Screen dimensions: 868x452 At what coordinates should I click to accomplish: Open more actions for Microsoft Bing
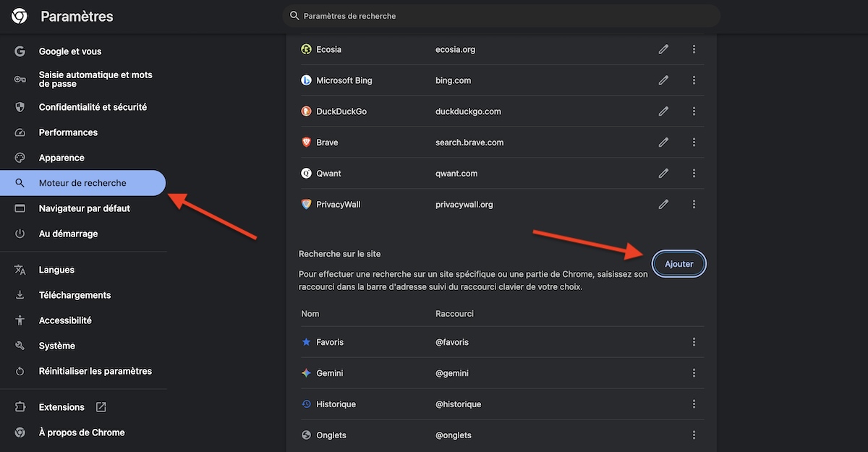694,80
